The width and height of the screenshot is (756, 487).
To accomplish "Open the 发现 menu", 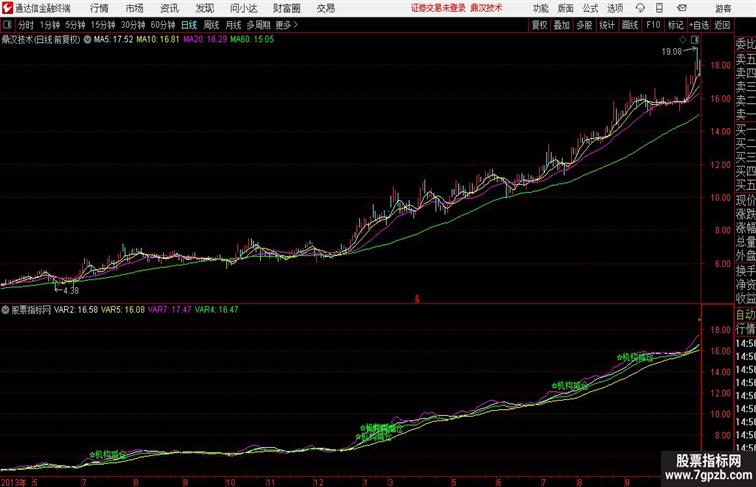I will click(x=204, y=8).
